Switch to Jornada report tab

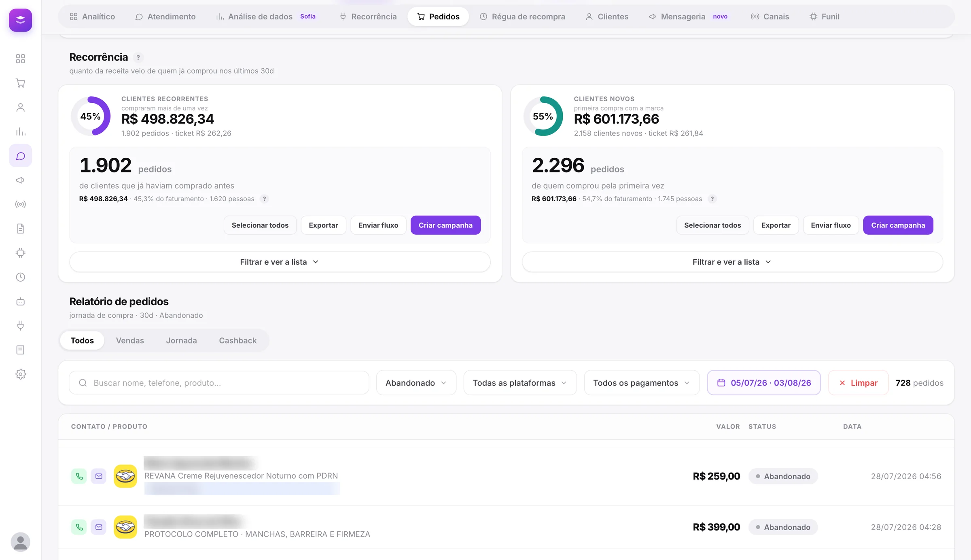coord(181,341)
